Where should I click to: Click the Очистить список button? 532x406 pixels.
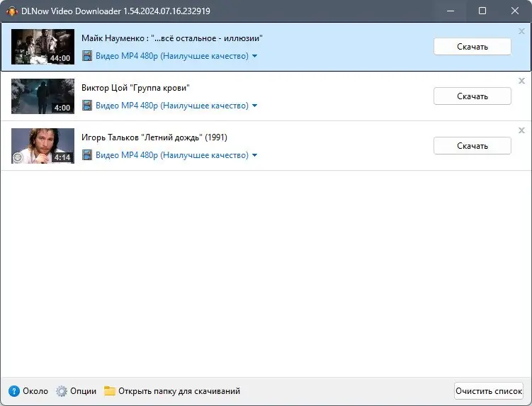pos(489,391)
